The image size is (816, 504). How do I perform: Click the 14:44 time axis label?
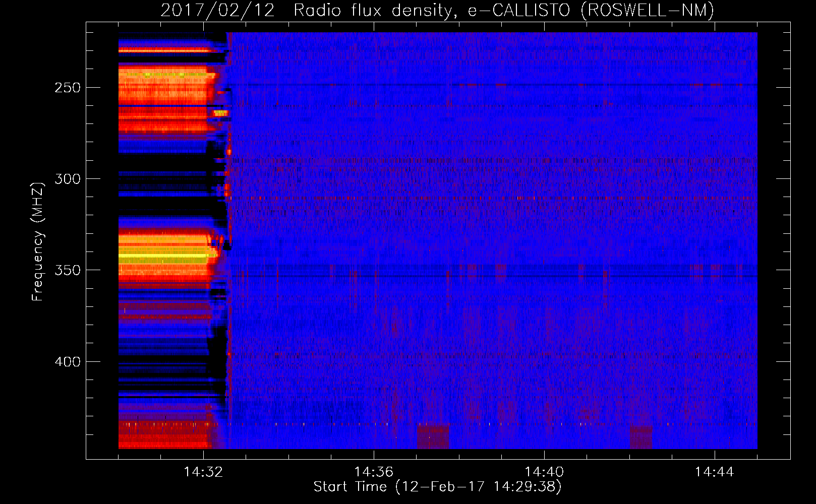(x=715, y=472)
